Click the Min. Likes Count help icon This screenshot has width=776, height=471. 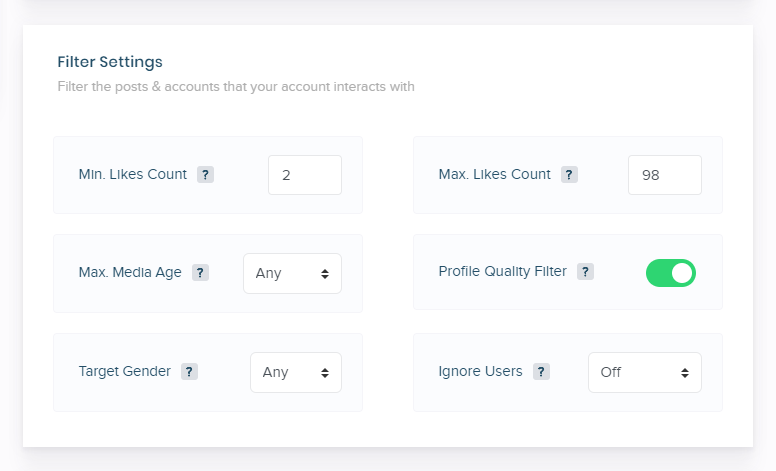click(x=205, y=175)
